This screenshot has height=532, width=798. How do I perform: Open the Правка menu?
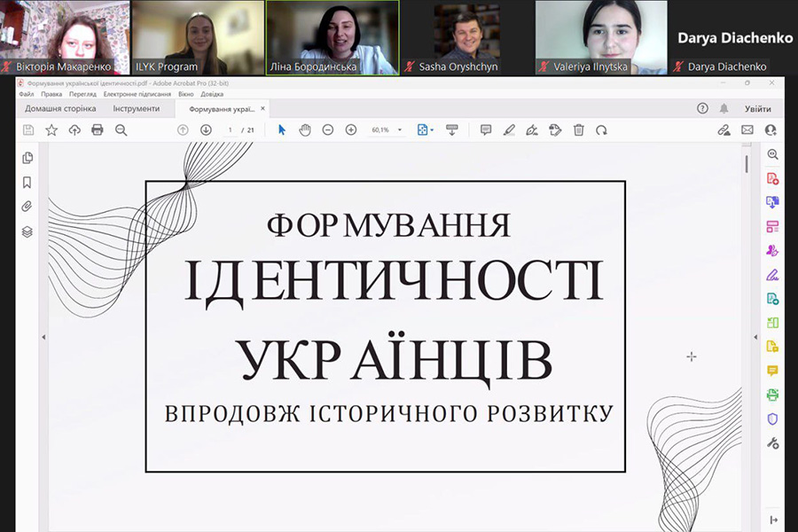(51, 94)
